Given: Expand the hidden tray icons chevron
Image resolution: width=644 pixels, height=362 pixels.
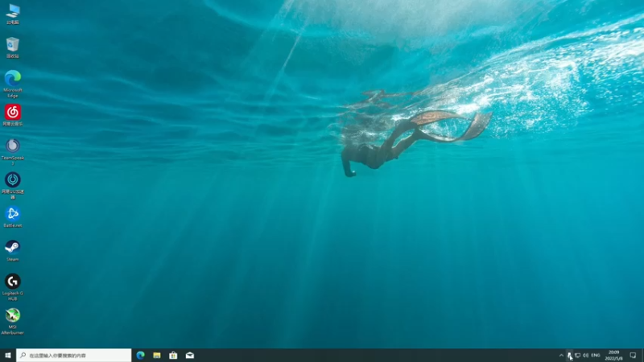Looking at the screenshot, I should pyautogui.click(x=561, y=356).
